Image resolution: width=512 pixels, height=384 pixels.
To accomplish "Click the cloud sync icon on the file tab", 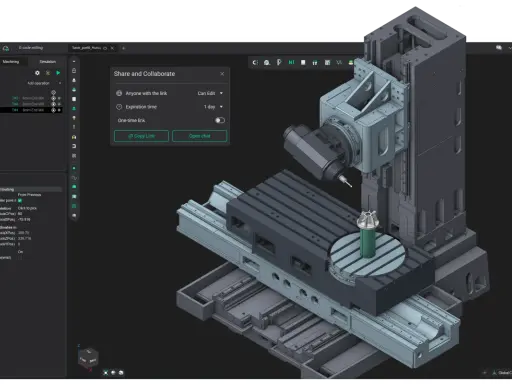I will 105,48.
